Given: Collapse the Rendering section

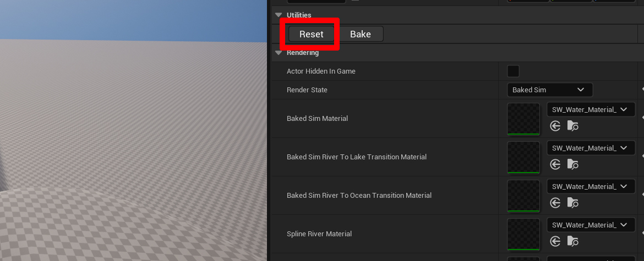Looking at the screenshot, I should (279, 53).
